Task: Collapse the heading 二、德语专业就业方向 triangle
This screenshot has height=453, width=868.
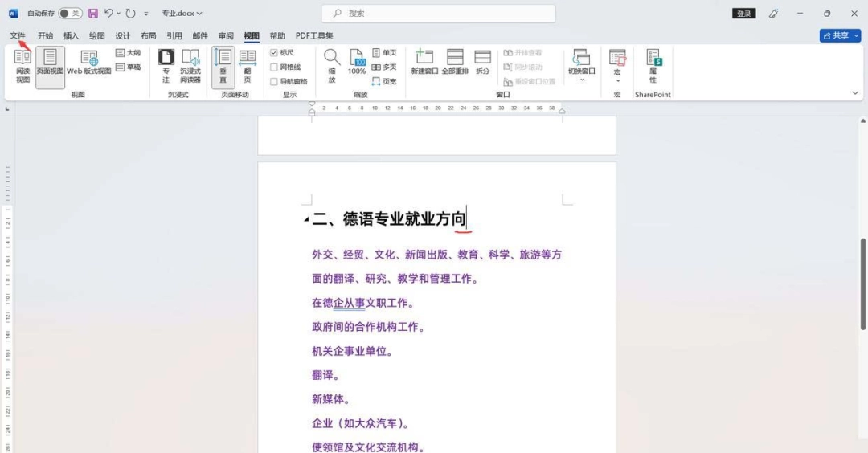Action: (306, 219)
